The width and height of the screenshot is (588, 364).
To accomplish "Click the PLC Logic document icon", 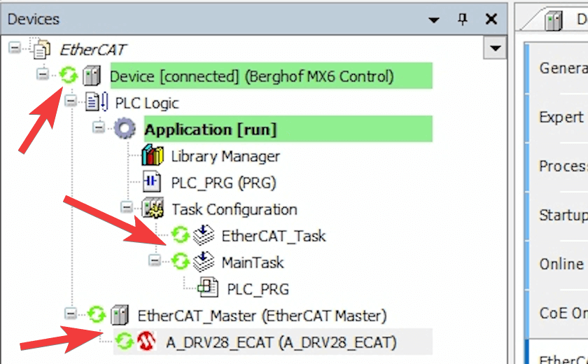I will pos(97,102).
